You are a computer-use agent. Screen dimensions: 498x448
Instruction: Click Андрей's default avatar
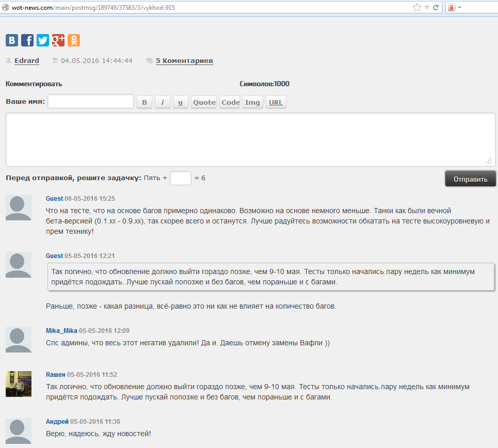click(19, 431)
